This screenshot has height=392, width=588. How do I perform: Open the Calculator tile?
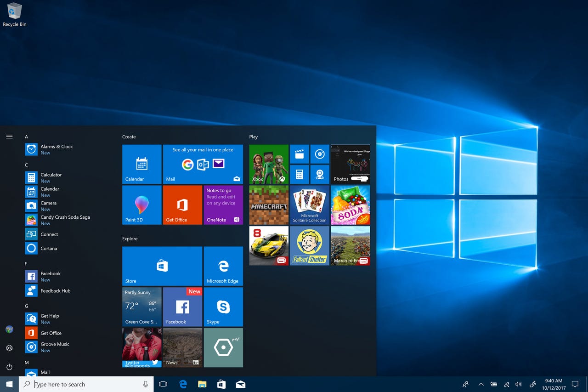pos(300,174)
